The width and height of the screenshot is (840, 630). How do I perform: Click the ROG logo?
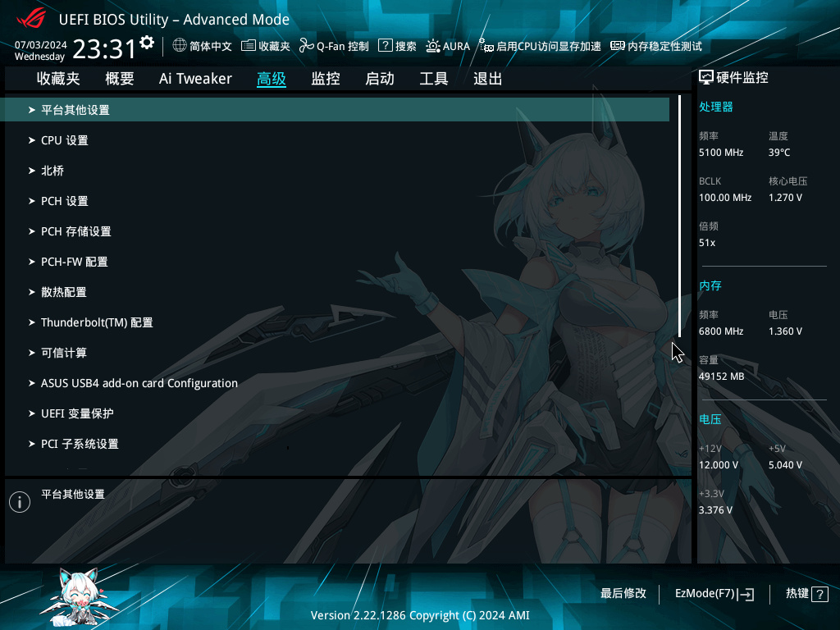tap(31, 20)
